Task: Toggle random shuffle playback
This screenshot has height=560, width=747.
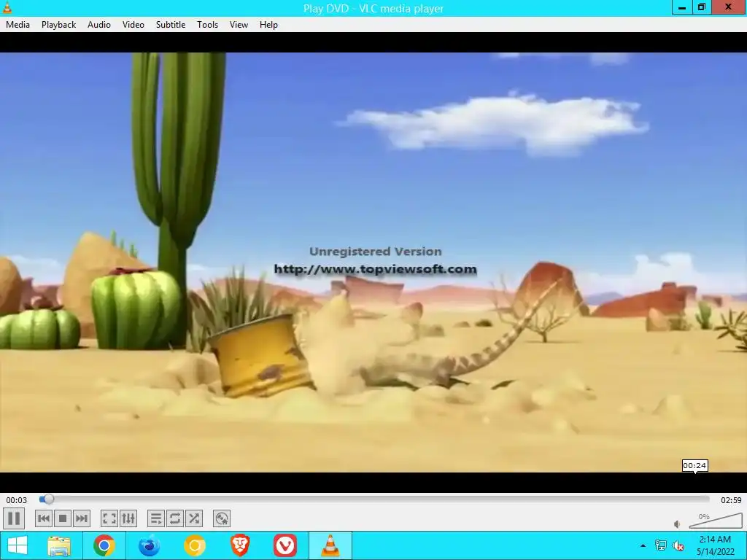Action: coord(194,518)
